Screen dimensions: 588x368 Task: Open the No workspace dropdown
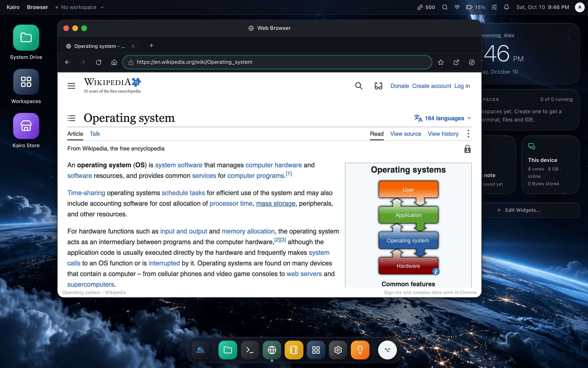[80, 7]
